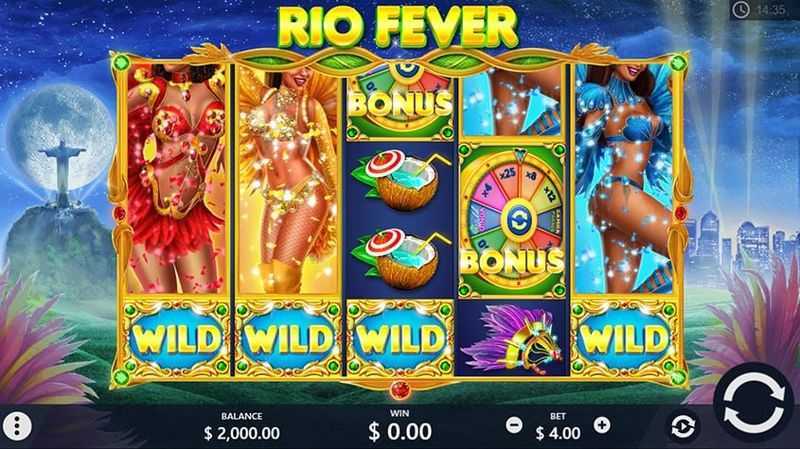This screenshot has width=800, height=449.
Task: Select the Wild symbol on the first reel
Action: tap(175, 339)
